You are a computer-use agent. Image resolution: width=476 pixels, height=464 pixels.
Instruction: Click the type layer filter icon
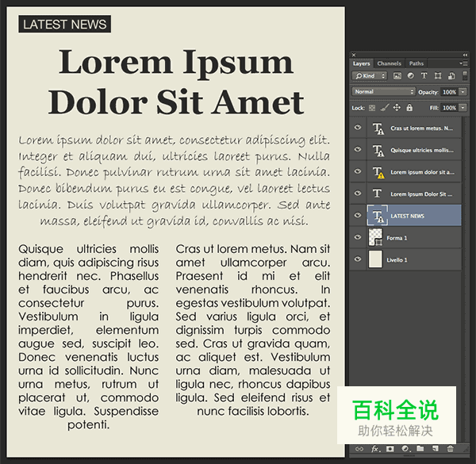click(424, 76)
